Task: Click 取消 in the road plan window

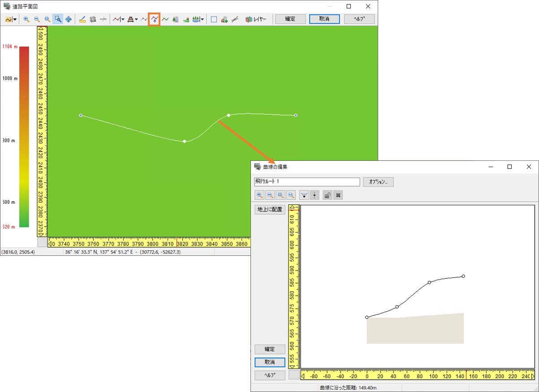Action: (x=325, y=19)
